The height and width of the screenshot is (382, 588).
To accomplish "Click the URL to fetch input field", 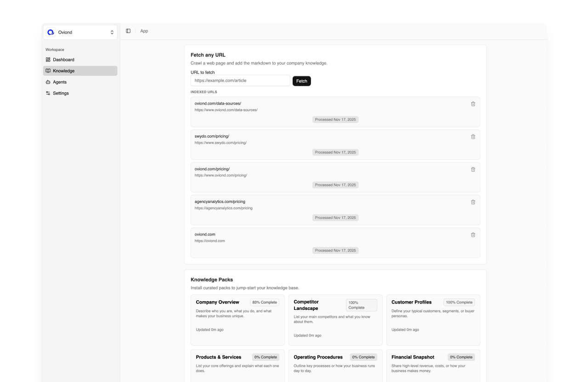I will pyautogui.click(x=240, y=80).
